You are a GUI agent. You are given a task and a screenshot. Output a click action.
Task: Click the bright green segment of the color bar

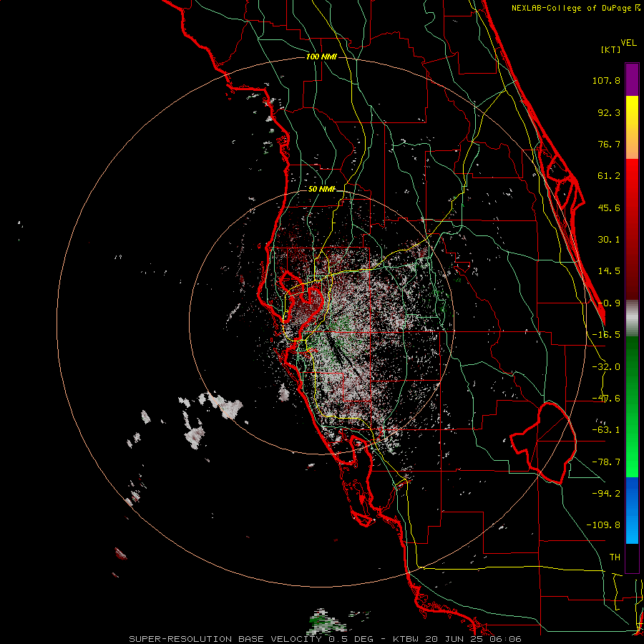(x=632, y=406)
